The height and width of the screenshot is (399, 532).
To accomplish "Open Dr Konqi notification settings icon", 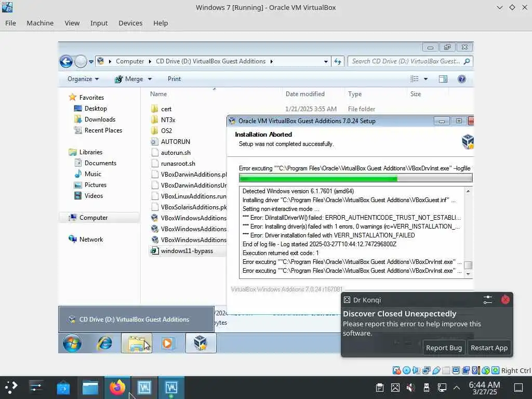I will [x=487, y=300].
